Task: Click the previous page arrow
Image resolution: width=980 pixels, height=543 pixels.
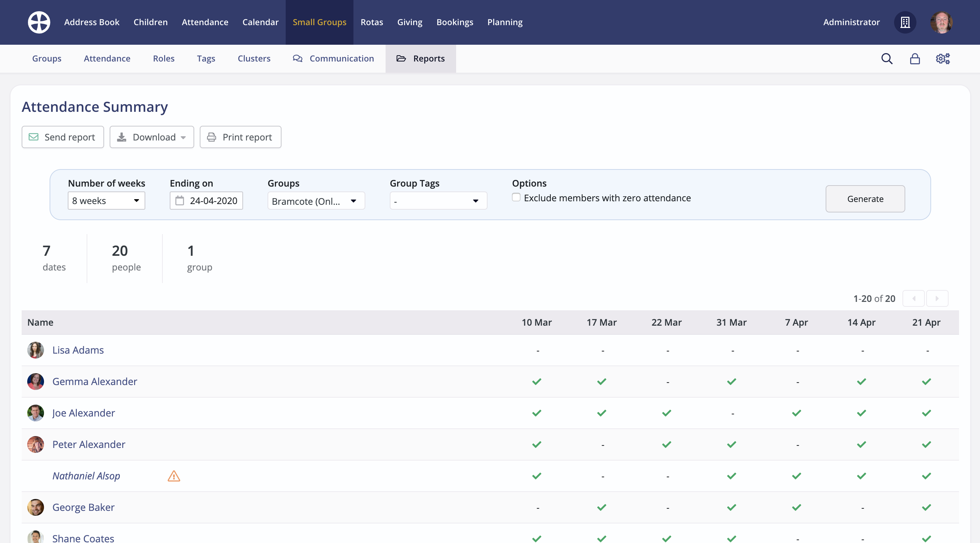Action: (x=913, y=299)
